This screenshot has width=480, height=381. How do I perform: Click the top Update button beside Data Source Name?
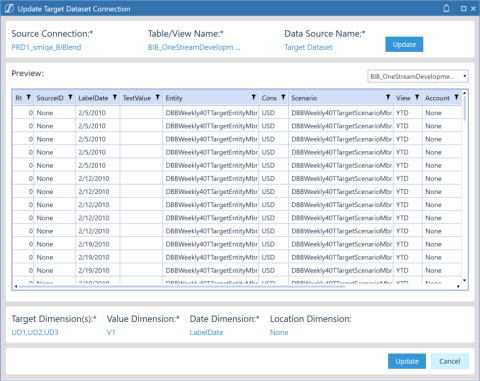tap(404, 44)
